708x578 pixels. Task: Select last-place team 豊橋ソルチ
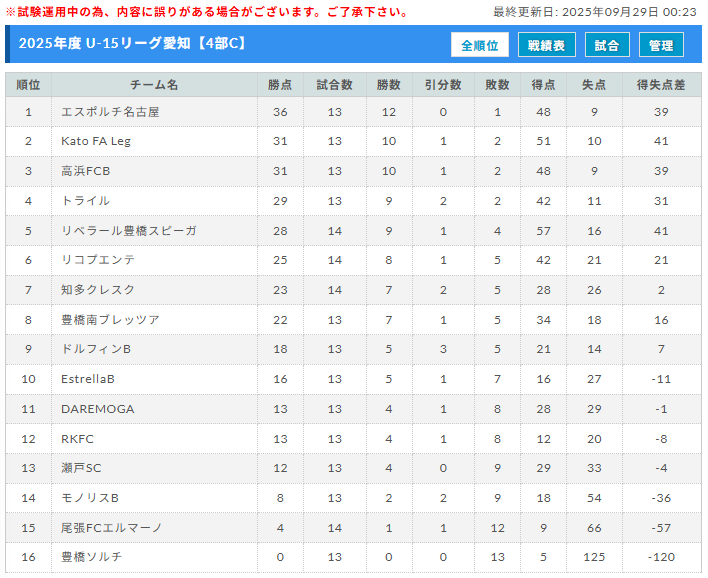click(x=92, y=557)
